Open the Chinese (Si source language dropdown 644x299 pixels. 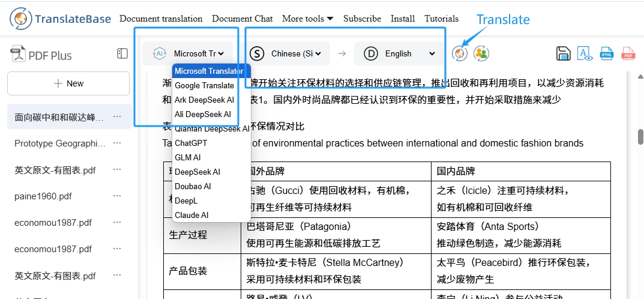coord(296,53)
